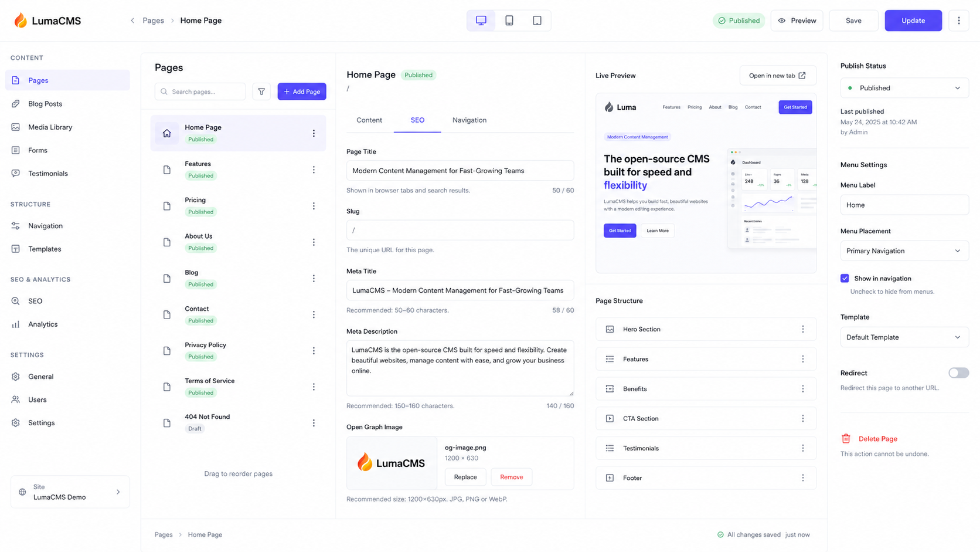
Task: Click the Update button
Action: click(913, 21)
